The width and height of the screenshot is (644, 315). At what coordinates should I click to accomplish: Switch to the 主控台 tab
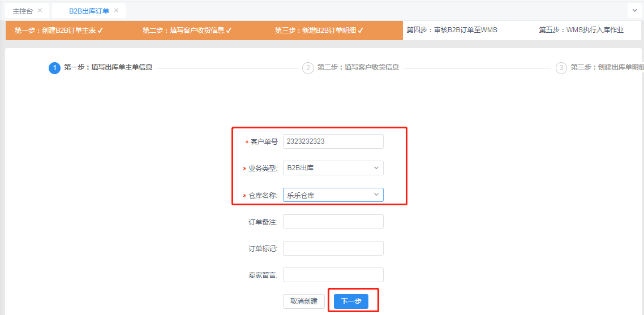point(23,11)
